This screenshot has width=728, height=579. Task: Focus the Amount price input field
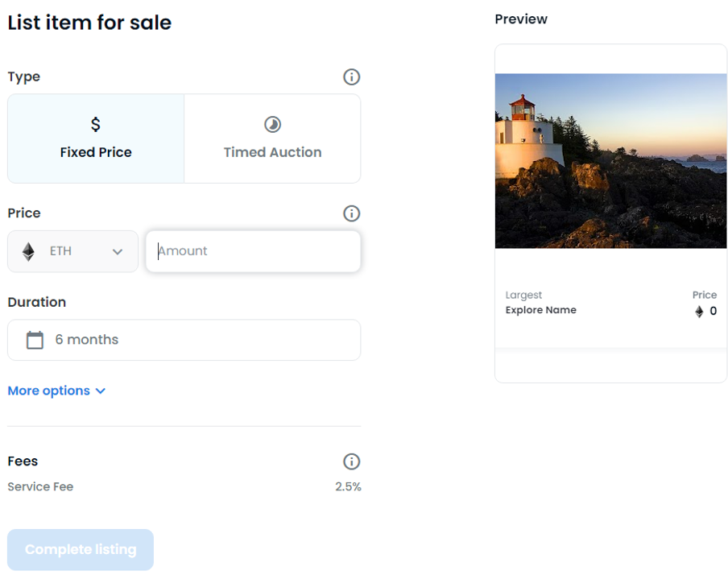coord(253,251)
